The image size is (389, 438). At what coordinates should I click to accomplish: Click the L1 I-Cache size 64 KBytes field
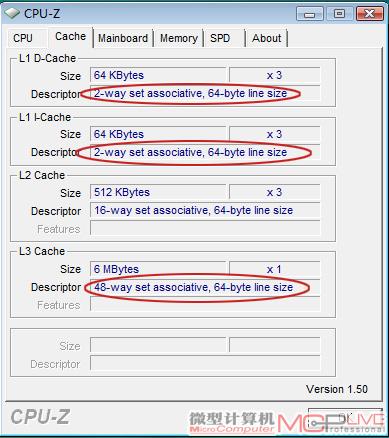coord(158,134)
